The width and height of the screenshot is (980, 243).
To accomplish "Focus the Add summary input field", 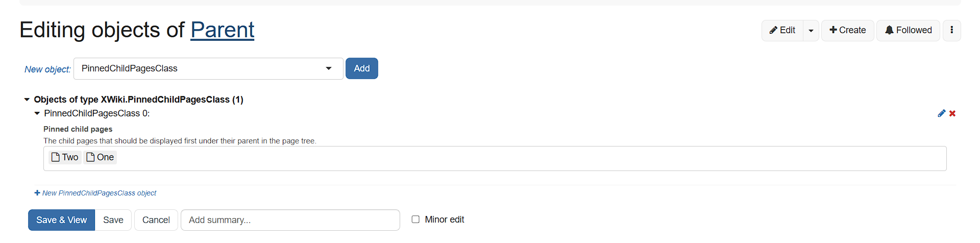I will (290, 220).
